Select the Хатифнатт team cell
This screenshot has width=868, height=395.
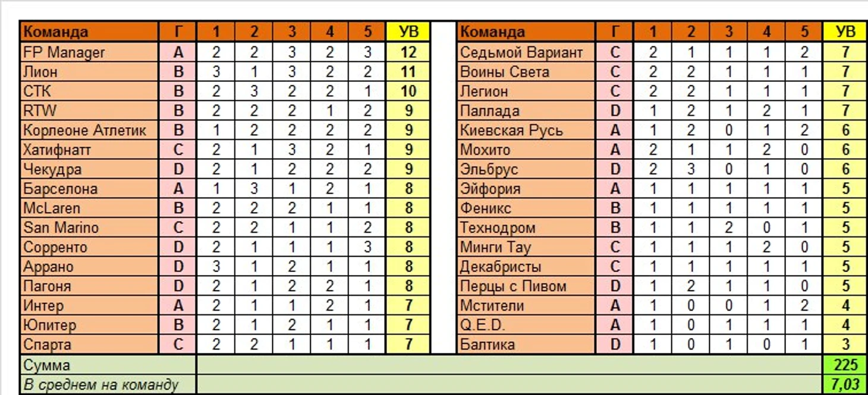coord(89,150)
